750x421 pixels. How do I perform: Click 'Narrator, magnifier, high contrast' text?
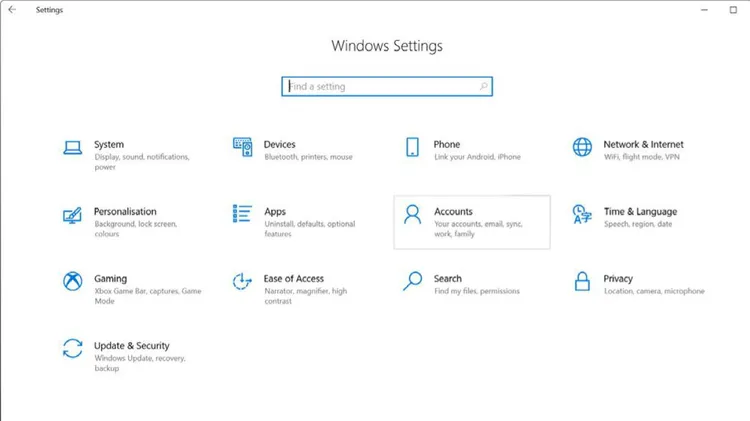pyautogui.click(x=306, y=296)
